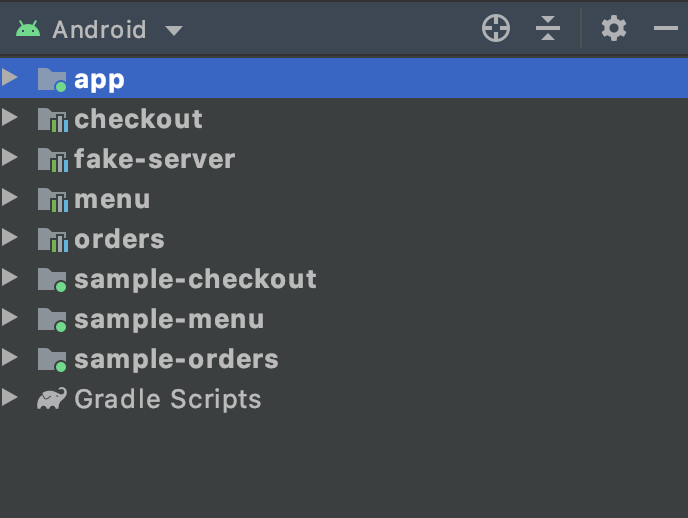This screenshot has width=688, height=518.
Task: Select the menu module in tree
Action: click(112, 200)
